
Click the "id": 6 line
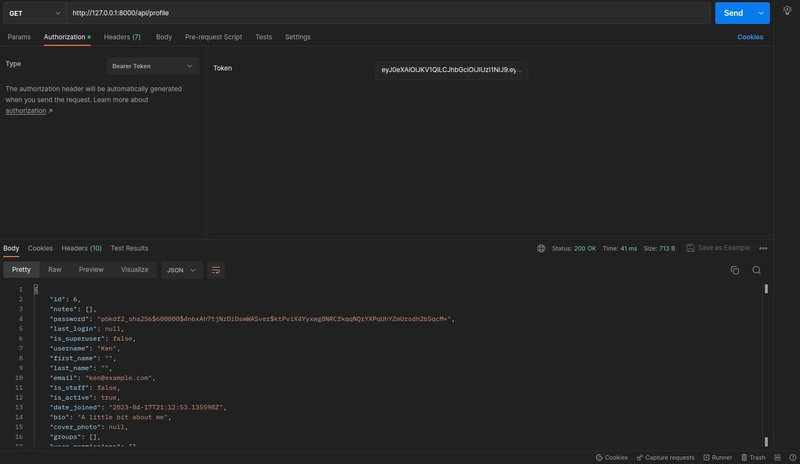[x=65, y=300]
